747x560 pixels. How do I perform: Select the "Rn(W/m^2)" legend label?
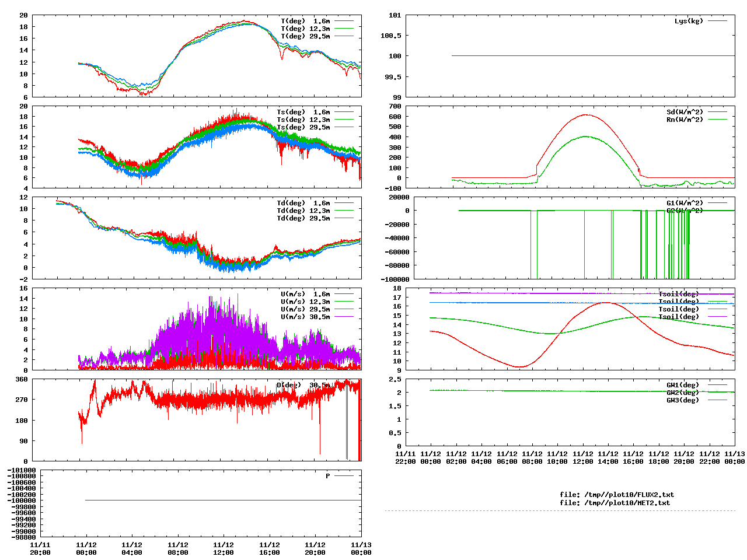[x=685, y=120]
